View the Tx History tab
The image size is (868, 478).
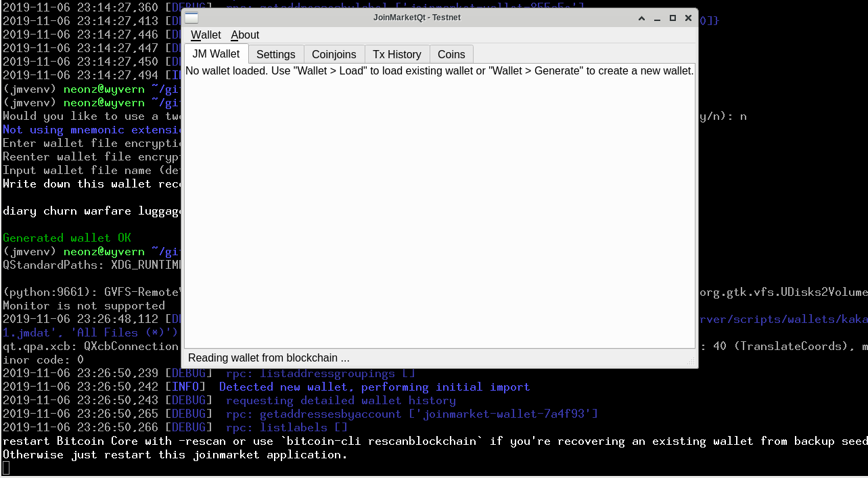pyautogui.click(x=396, y=54)
